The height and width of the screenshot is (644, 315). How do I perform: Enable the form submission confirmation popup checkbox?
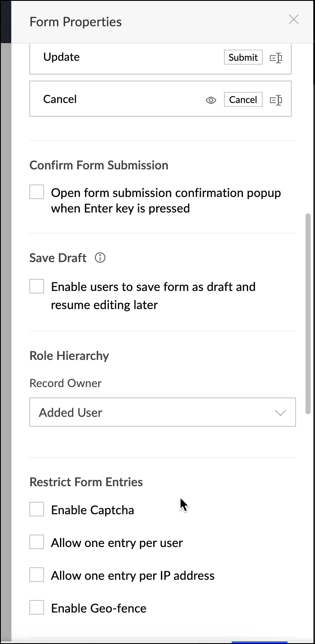point(37,192)
